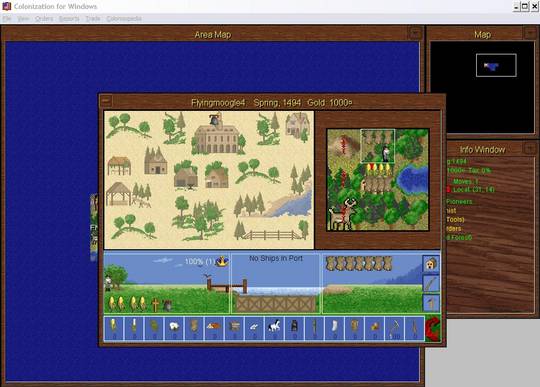Click the house in the top-right corner of town
The image size is (540, 387).
[297, 126]
